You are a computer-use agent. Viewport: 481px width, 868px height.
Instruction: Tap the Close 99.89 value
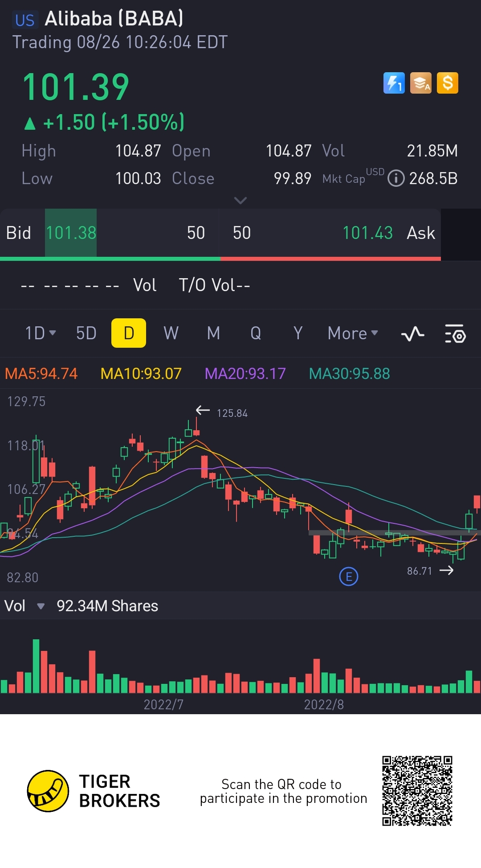[292, 178]
